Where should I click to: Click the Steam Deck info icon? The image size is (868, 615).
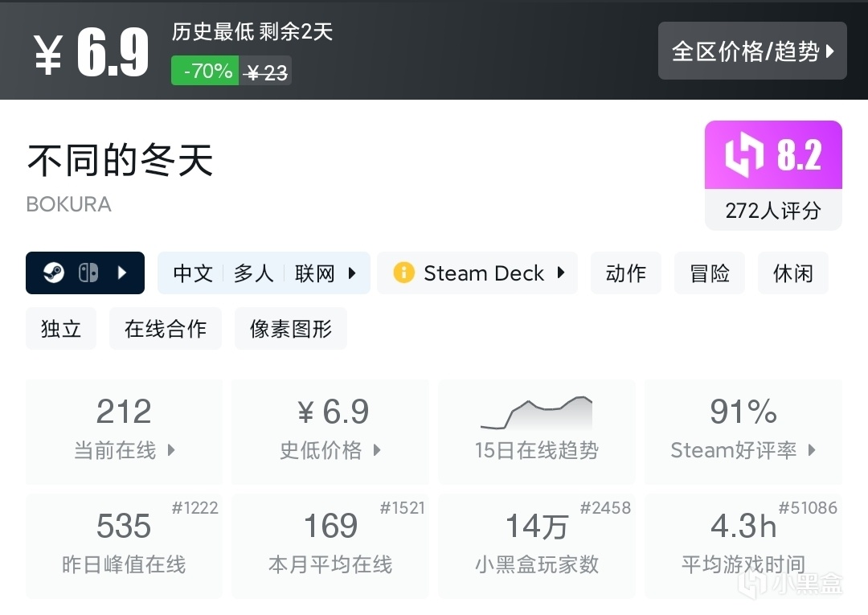point(403,273)
